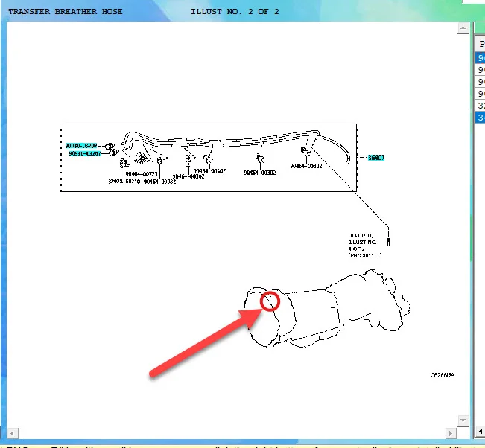Select part number 90464-00082 in diagram
Viewport: 485px width, 448px height.
coord(159,182)
